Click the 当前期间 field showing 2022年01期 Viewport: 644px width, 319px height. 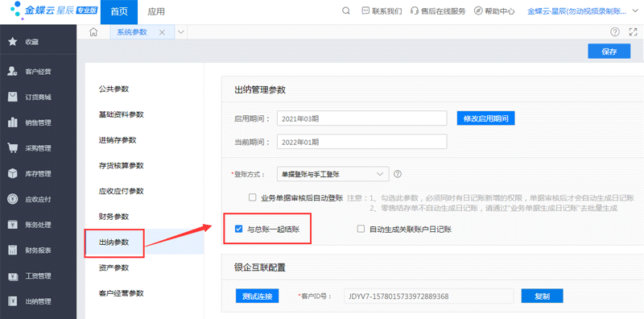coord(361,142)
